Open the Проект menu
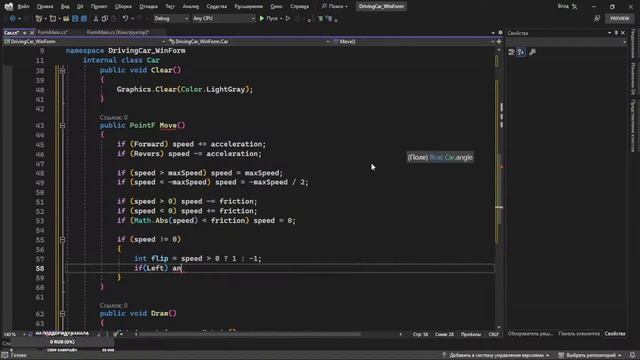The image size is (640, 360). (x=99, y=6)
